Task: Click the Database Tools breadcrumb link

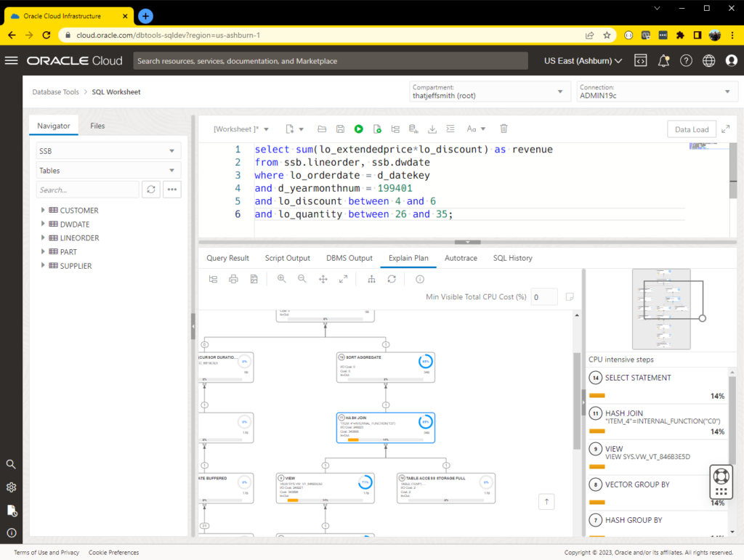Action: pos(55,92)
